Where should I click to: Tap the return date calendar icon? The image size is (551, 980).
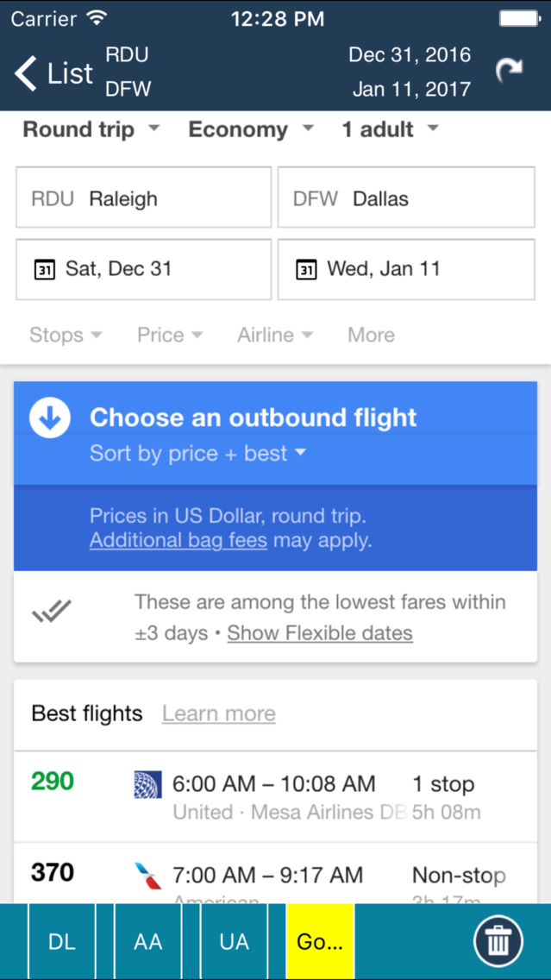click(x=306, y=269)
